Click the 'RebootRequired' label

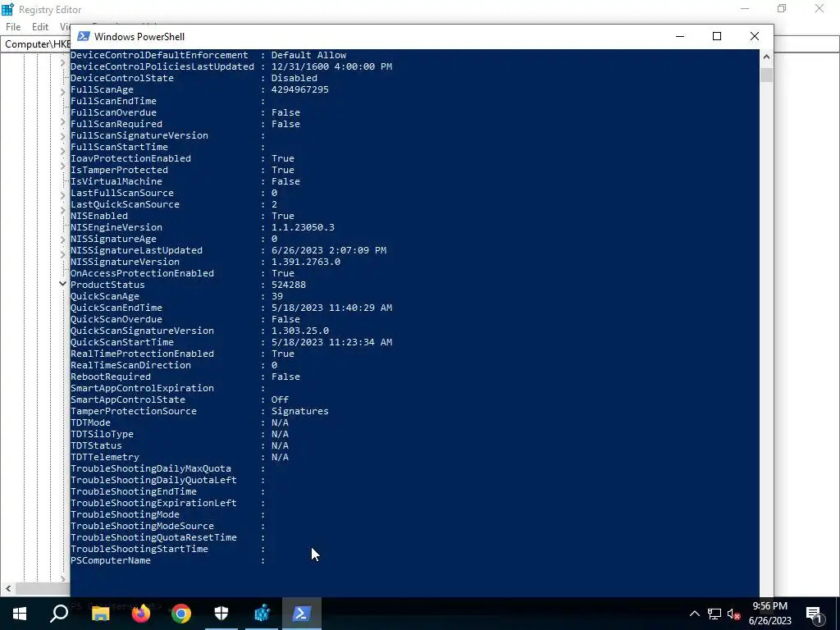click(111, 377)
